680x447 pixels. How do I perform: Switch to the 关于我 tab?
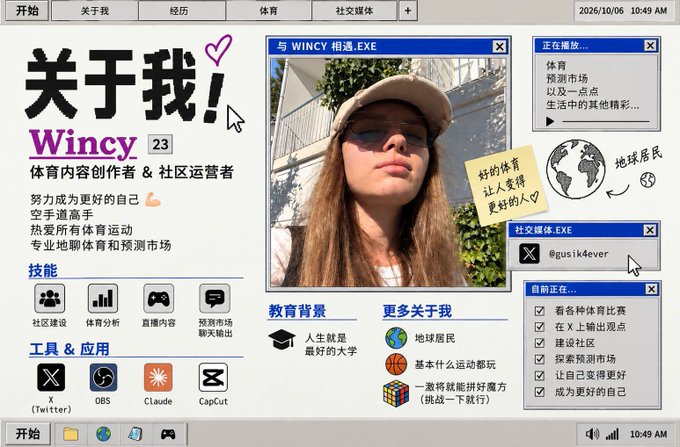[95, 10]
